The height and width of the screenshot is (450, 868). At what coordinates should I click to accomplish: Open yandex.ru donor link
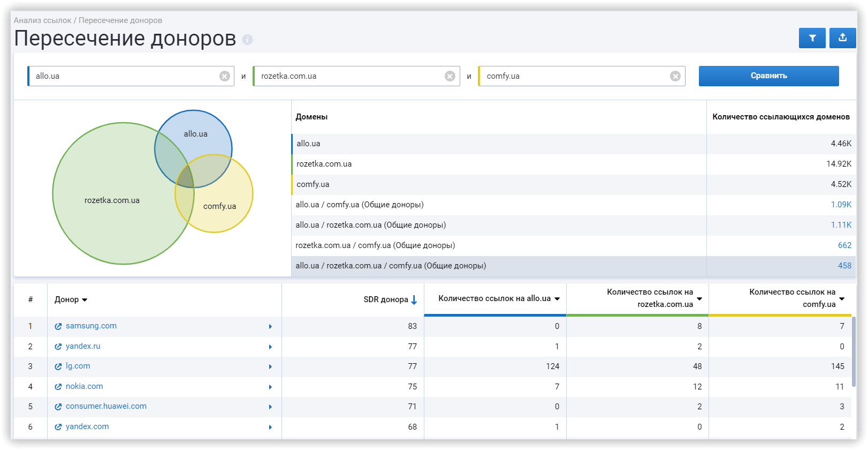coord(83,346)
